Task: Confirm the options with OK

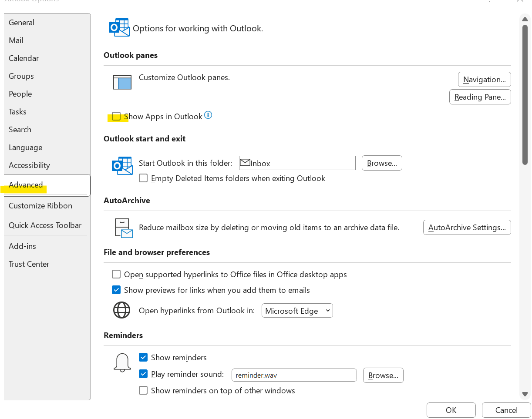Action: 451,410
